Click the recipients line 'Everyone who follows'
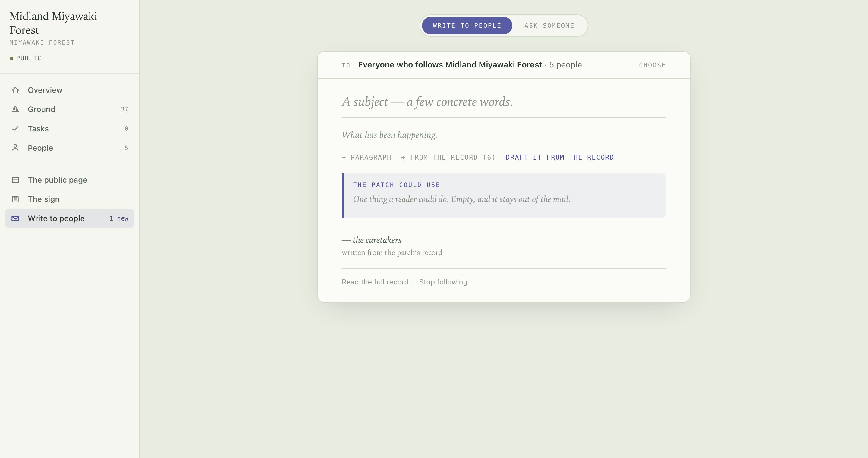Viewport: 868px width, 458px height. pos(450,65)
